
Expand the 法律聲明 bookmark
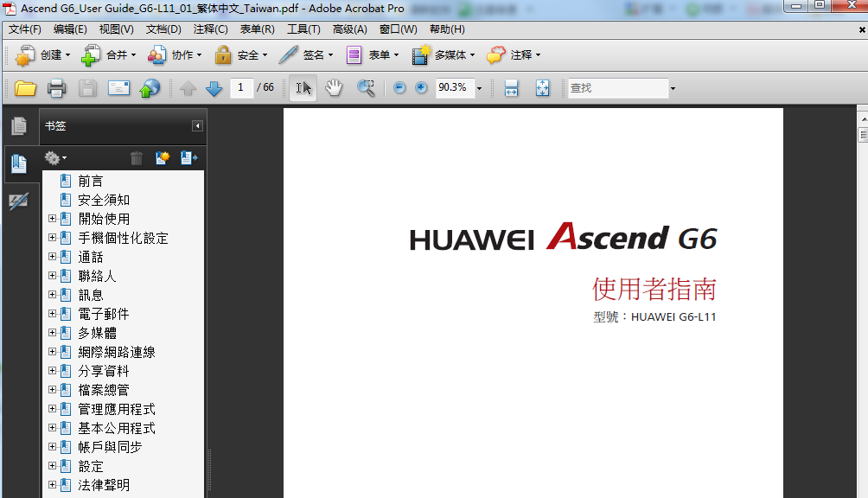[x=52, y=485]
